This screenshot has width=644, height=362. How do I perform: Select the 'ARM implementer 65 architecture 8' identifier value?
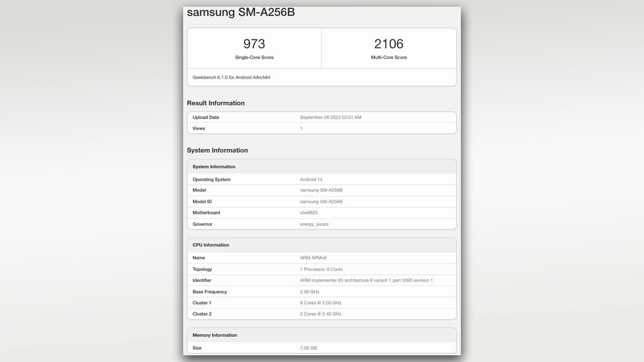point(366,280)
